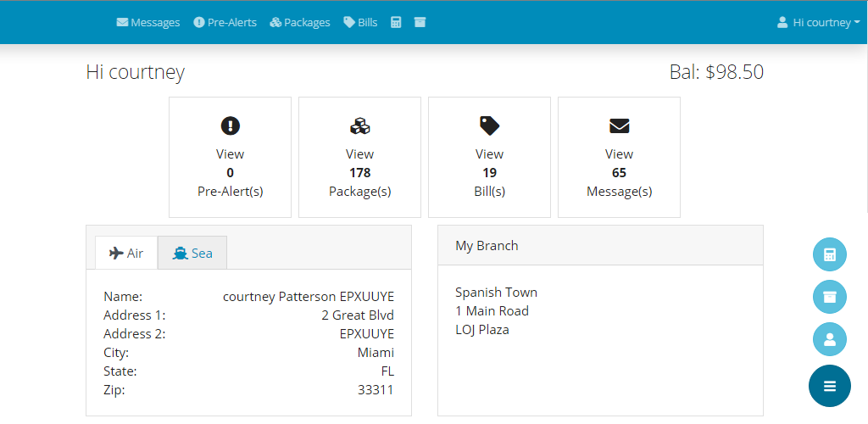
Task: Open the calculator icon in top navbar
Action: pos(395,23)
